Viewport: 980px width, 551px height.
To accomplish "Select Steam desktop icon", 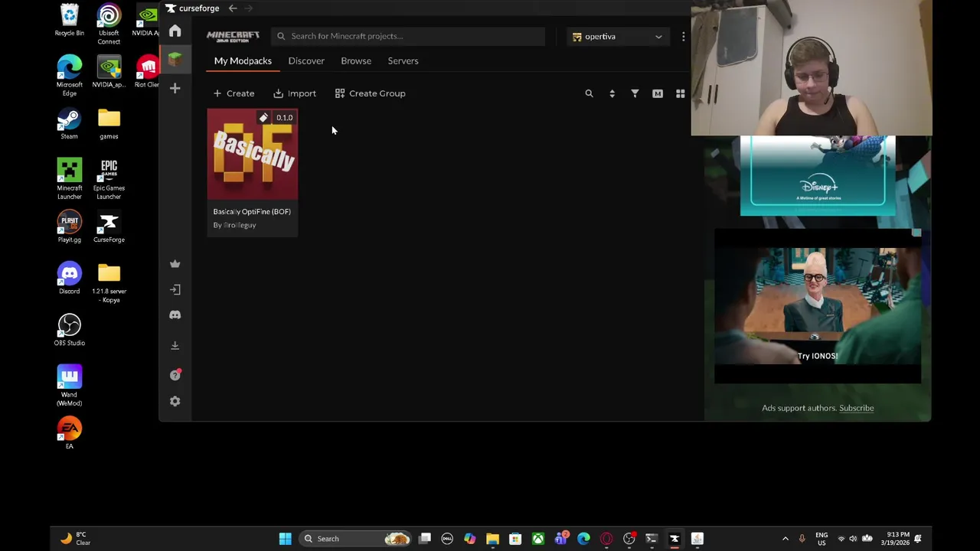I will click(69, 124).
